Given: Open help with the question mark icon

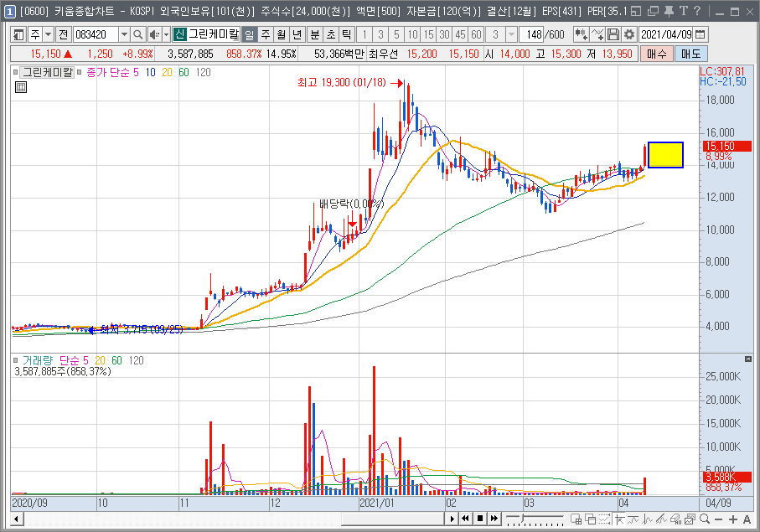Looking at the screenshot, I should click(x=697, y=11).
